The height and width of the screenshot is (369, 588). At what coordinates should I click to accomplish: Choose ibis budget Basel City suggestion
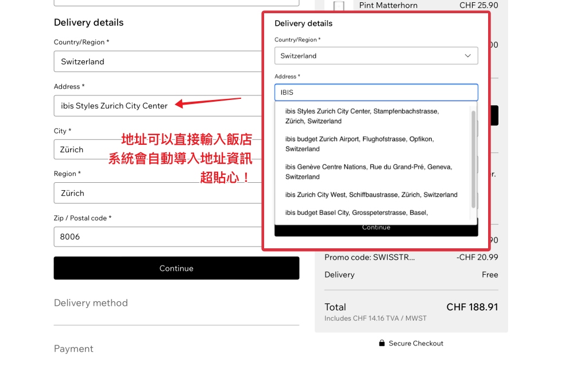pos(356,213)
